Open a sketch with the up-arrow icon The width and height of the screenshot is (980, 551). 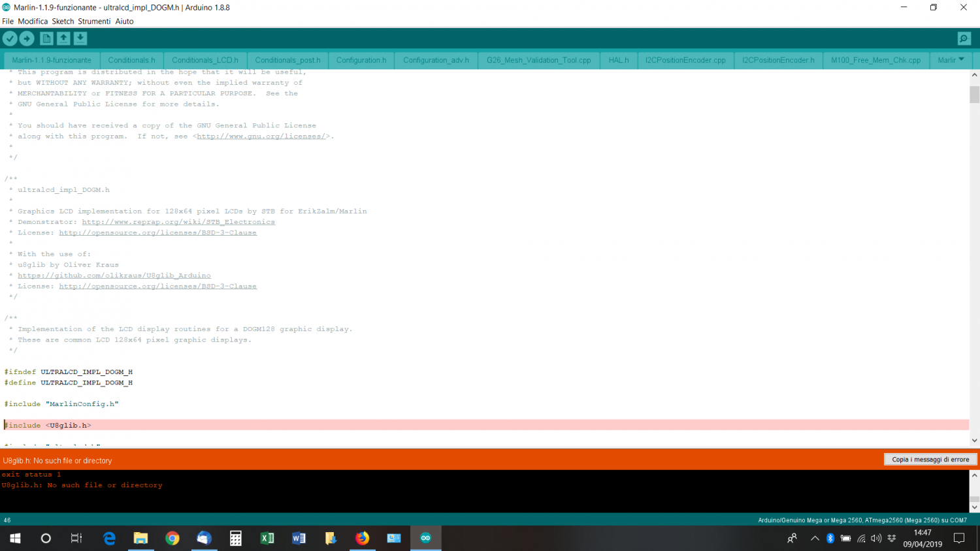63,39
